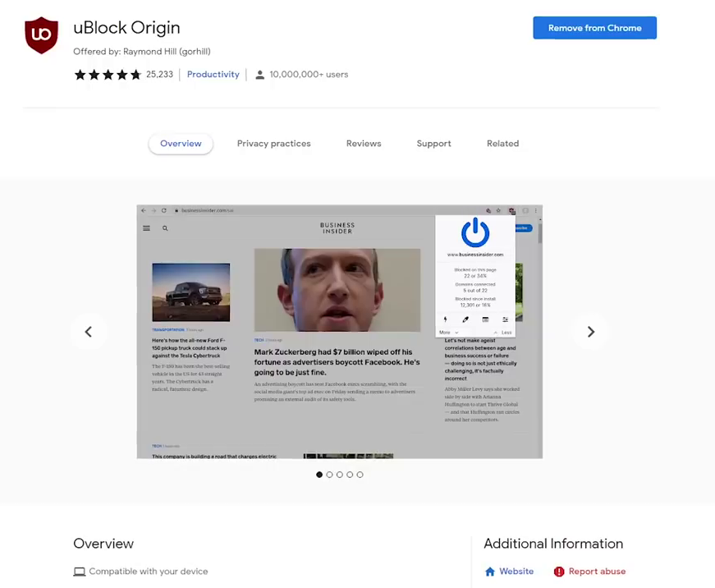
Task: Open the Productivity category link
Action: click(213, 75)
